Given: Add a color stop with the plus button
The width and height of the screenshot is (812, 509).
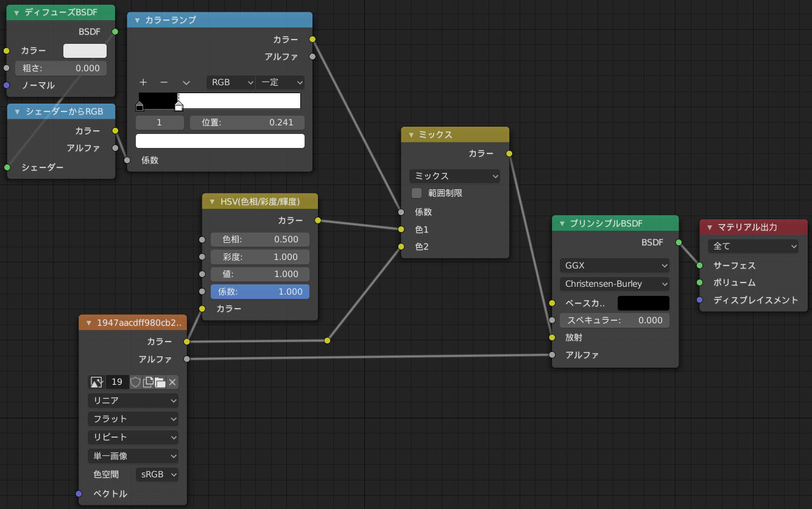Looking at the screenshot, I should point(143,82).
